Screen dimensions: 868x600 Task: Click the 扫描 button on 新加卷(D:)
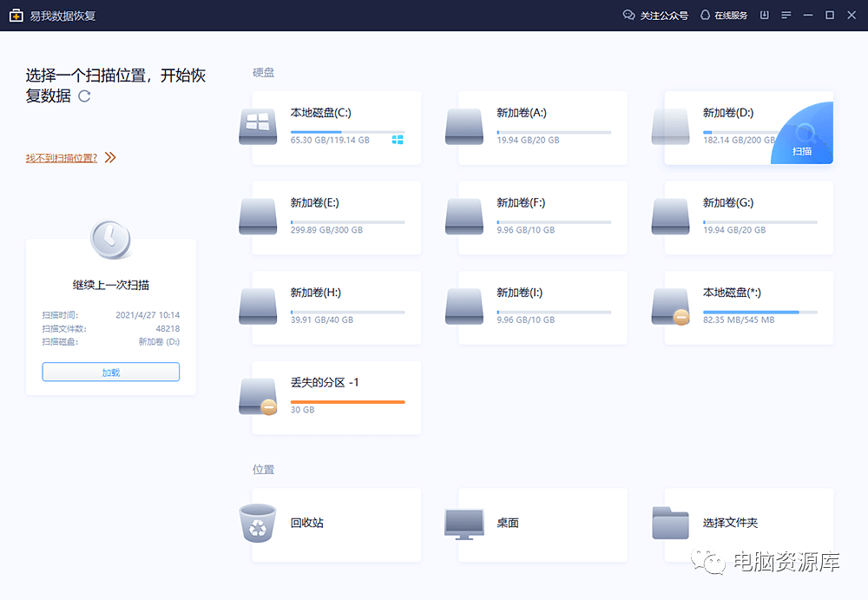pyautogui.click(x=801, y=133)
